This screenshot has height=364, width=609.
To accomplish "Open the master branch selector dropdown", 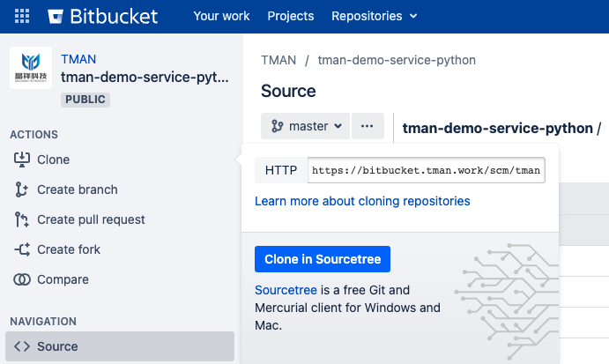I will point(305,126).
